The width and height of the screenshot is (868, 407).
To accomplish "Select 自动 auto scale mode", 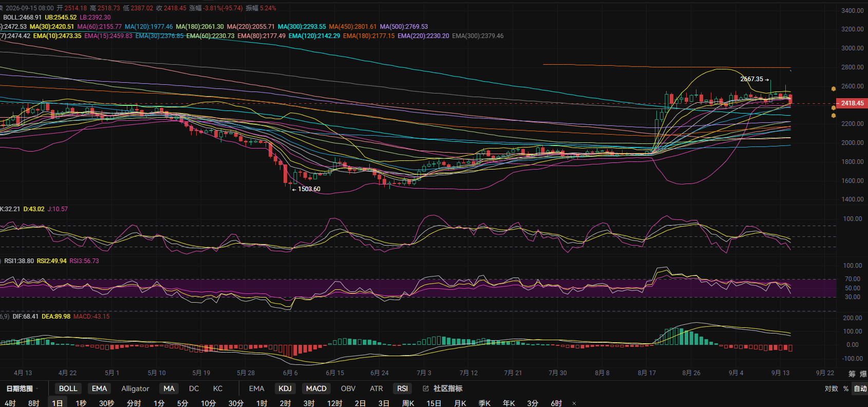I will coord(860,388).
